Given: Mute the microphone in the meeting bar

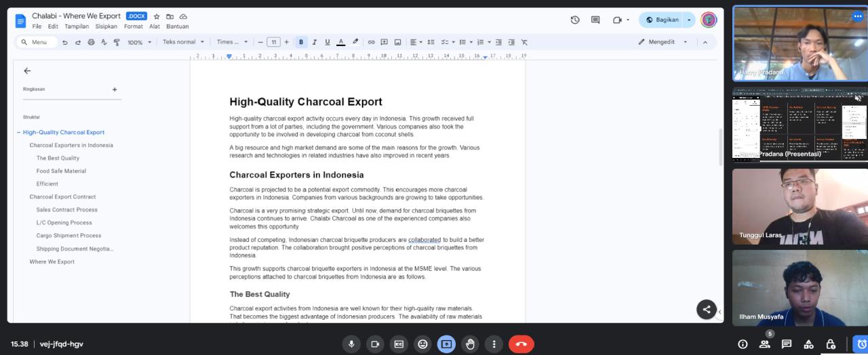Looking at the screenshot, I should [x=351, y=344].
